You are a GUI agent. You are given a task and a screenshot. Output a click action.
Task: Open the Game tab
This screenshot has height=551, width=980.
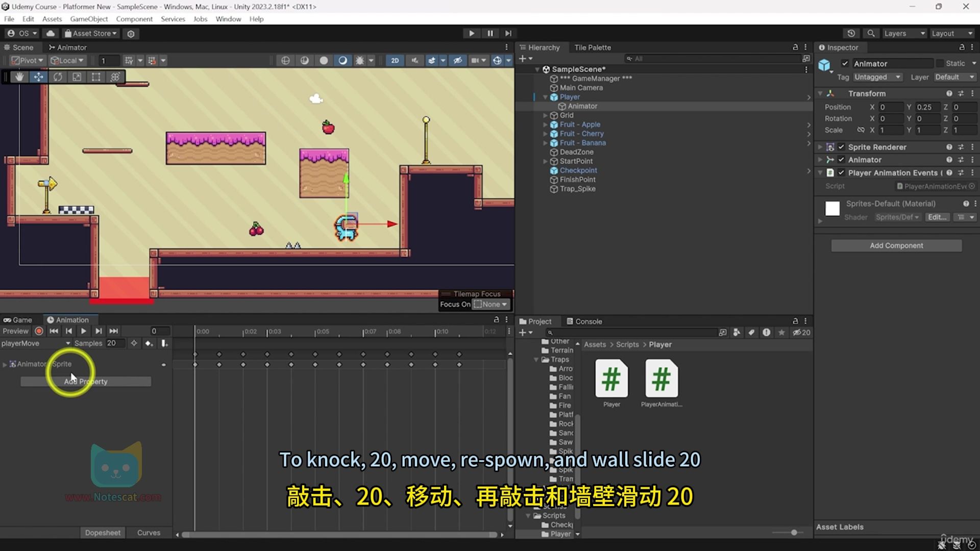pos(18,320)
